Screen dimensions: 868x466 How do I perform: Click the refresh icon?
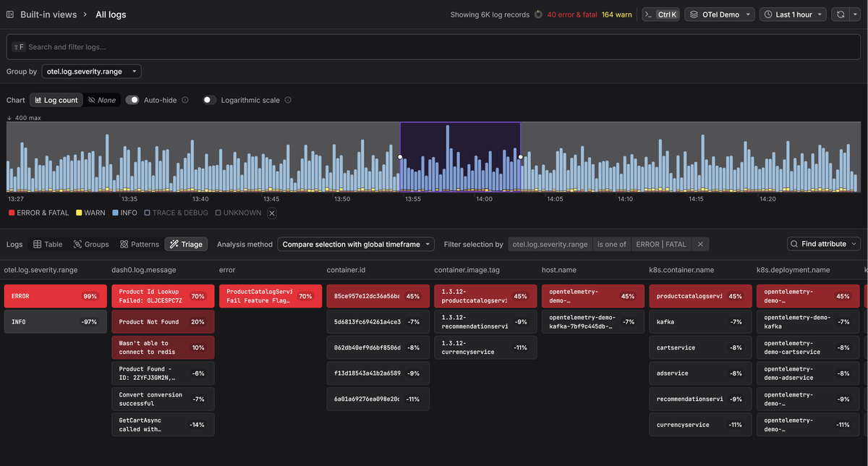tap(841, 14)
